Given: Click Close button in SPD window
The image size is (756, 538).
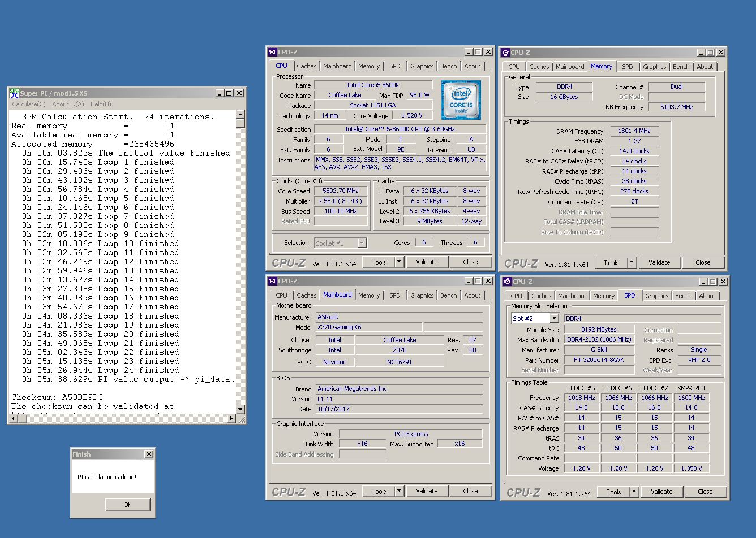Looking at the screenshot, I should (705, 492).
